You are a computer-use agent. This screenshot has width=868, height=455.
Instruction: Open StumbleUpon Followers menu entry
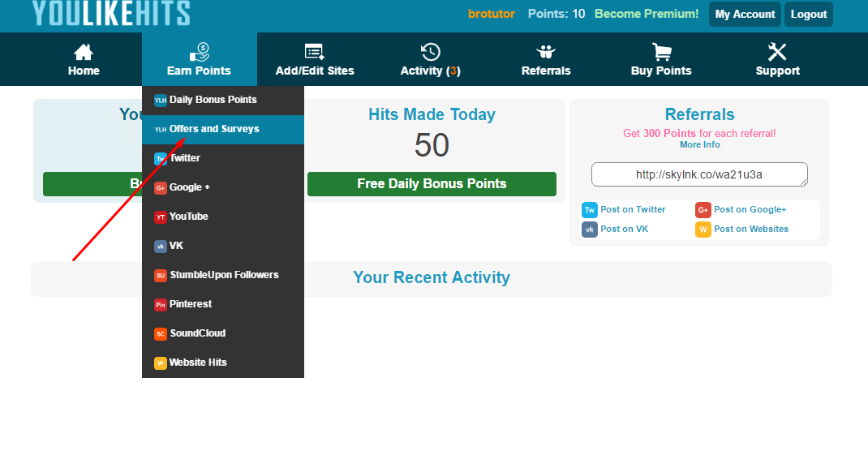click(x=223, y=275)
